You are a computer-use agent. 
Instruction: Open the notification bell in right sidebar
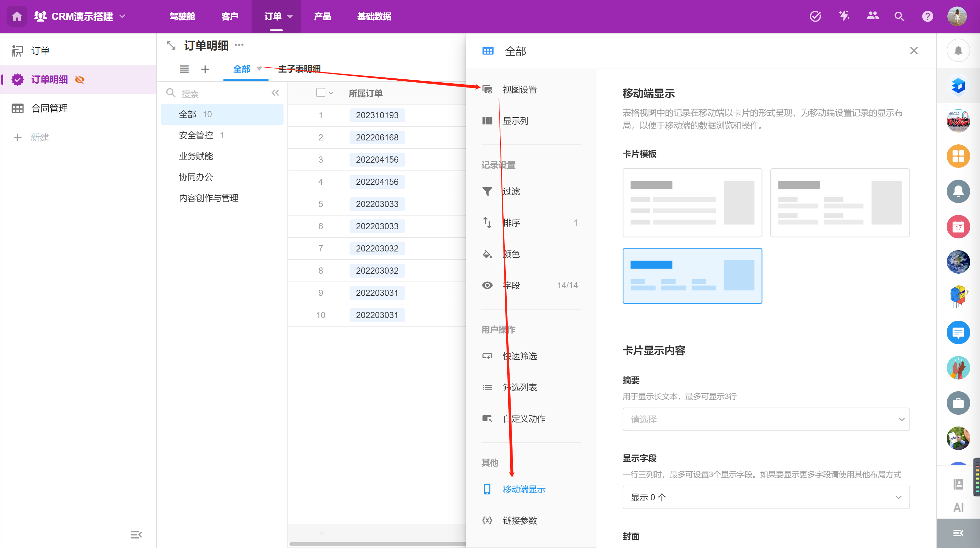(958, 50)
